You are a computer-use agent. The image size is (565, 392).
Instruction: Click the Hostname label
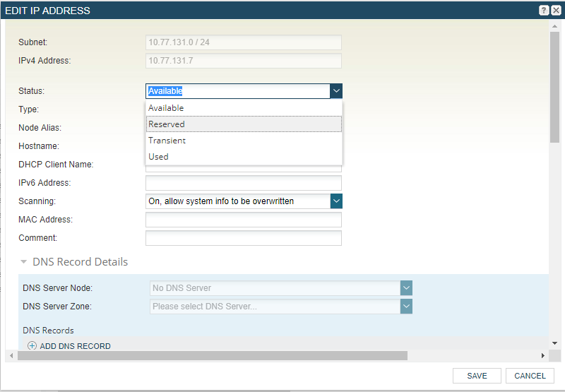point(39,146)
